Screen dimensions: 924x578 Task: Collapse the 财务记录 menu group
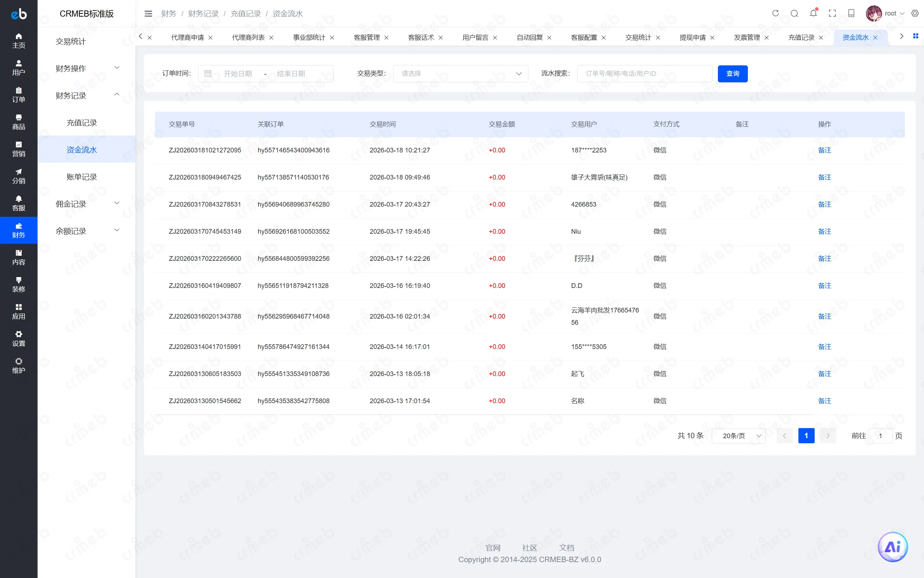pyautogui.click(x=87, y=95)
